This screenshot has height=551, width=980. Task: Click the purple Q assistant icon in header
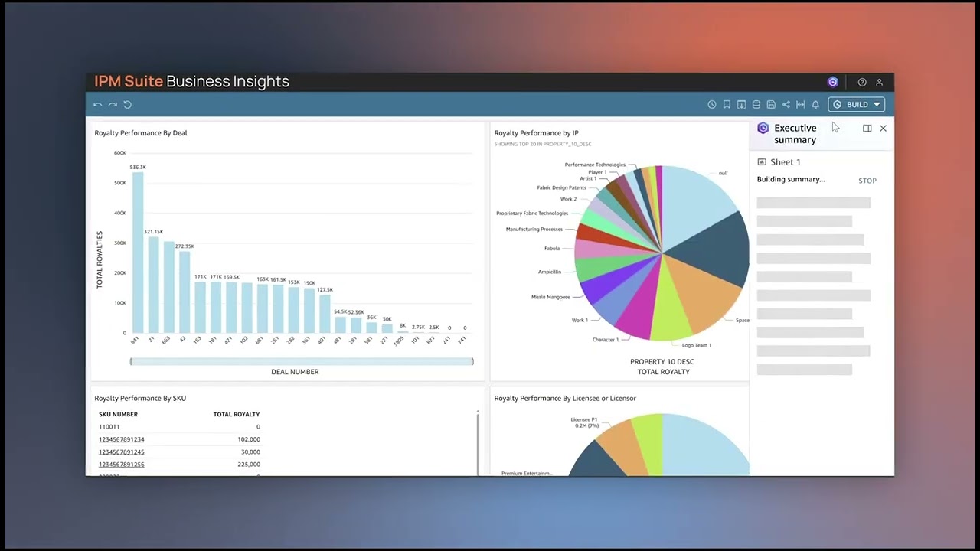click(x=833, y=82)
